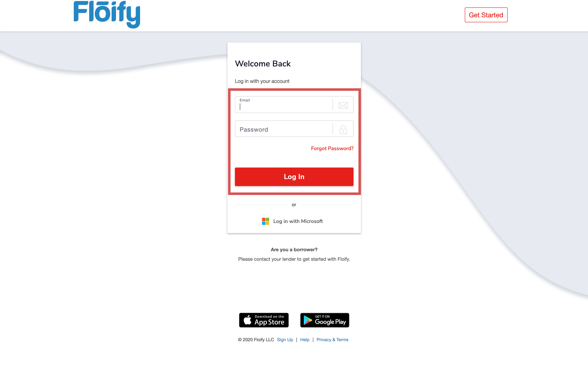Click the red Log In button
The height and width of the screenshot is (368, 588).
[x=294, y=176]
